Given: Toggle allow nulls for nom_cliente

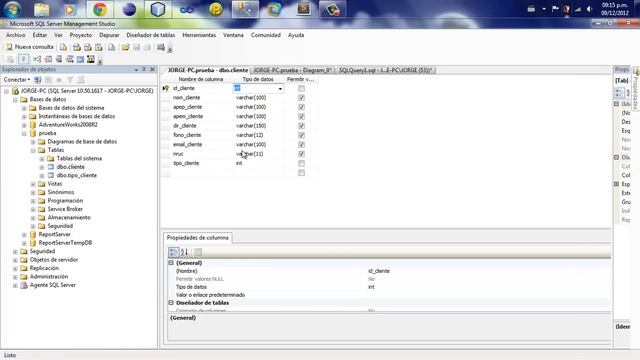Looking at the screenshot, I should [x=301, y=98].
